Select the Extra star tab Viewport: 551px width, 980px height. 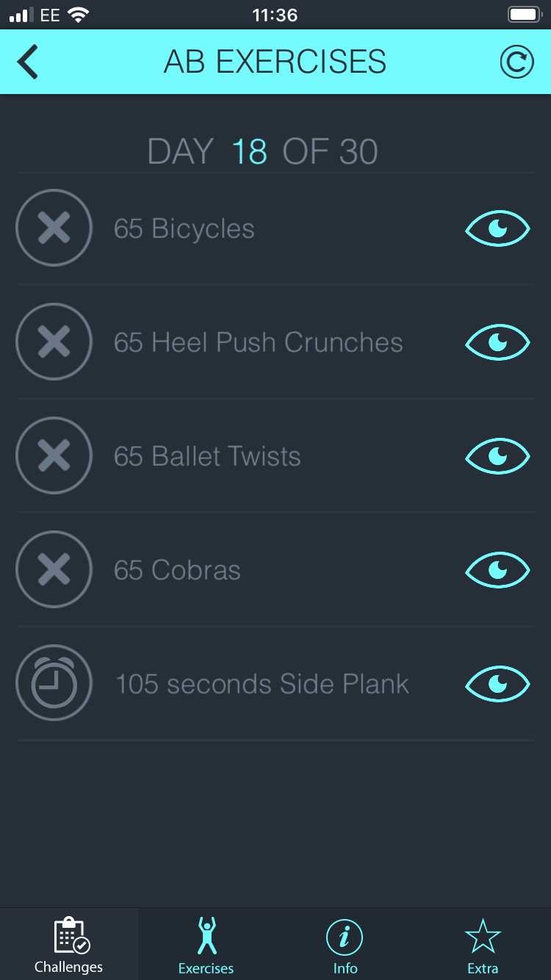click(483, 944)
